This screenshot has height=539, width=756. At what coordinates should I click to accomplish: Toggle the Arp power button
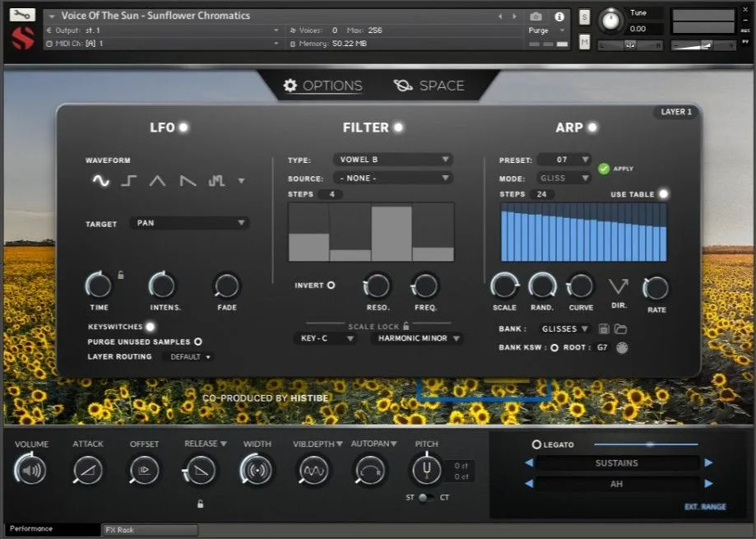[x=592, y=128]
